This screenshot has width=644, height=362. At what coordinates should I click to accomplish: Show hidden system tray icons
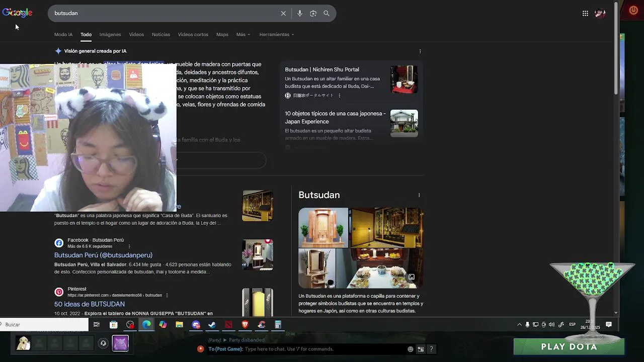520,325
